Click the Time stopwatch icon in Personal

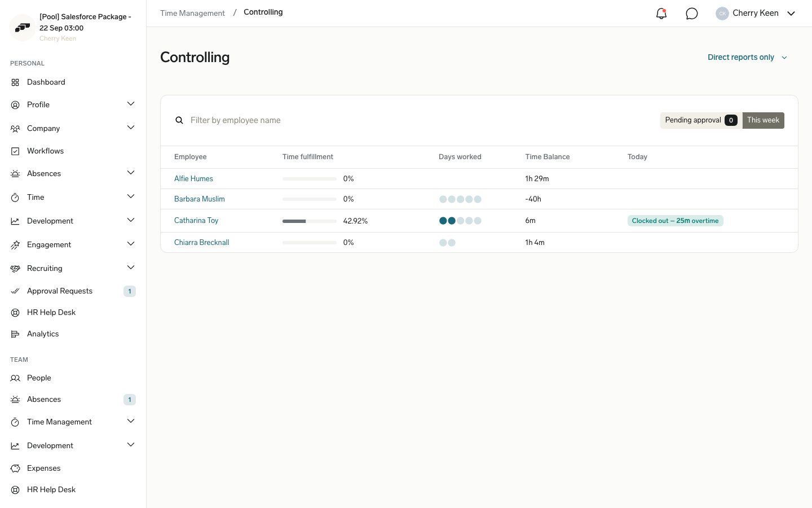(15, 198)
